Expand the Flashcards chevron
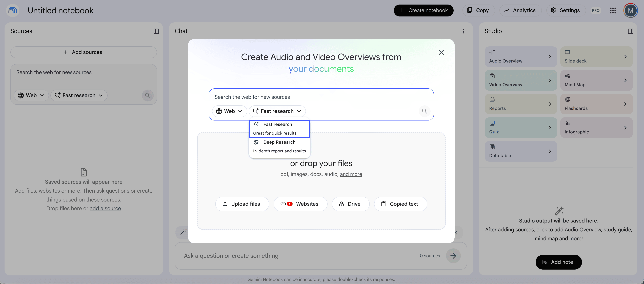Image resolution: width=644 pixels, height=284 pixels. pos(625,104)
